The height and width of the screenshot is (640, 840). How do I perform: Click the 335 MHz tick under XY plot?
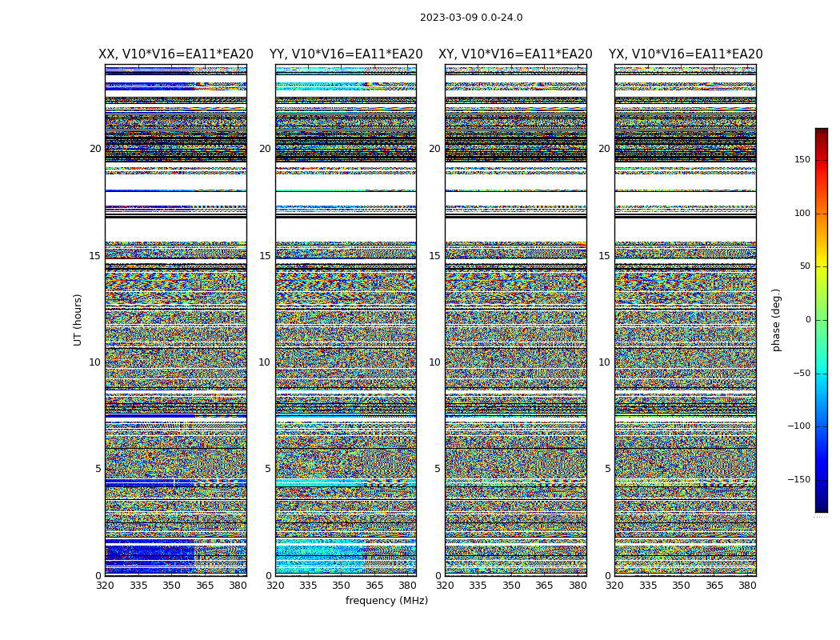478,586
